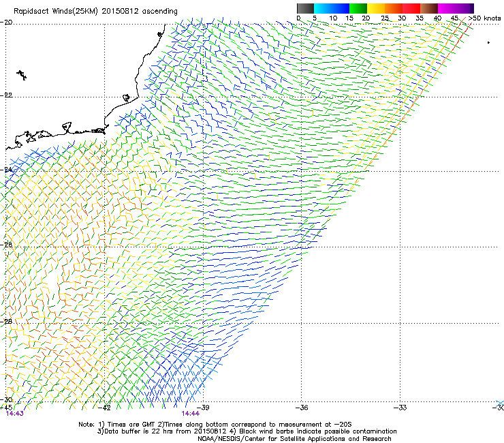Click the latitude label '-20'

click(6, 22)
